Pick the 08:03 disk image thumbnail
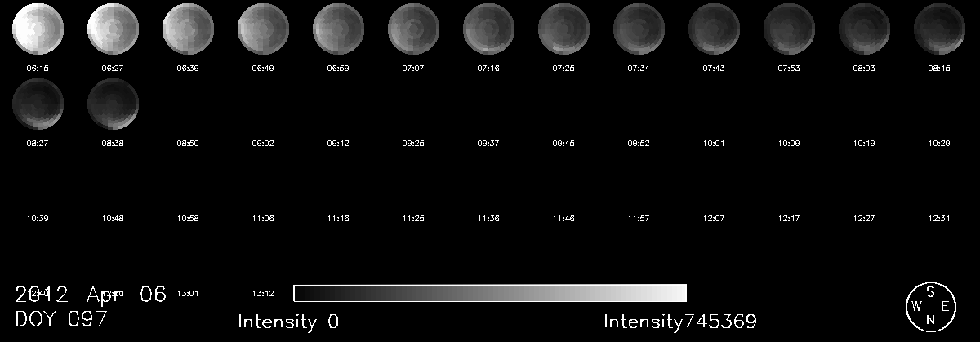The height and width of the screenshot is (342, 980). (864, 28)
